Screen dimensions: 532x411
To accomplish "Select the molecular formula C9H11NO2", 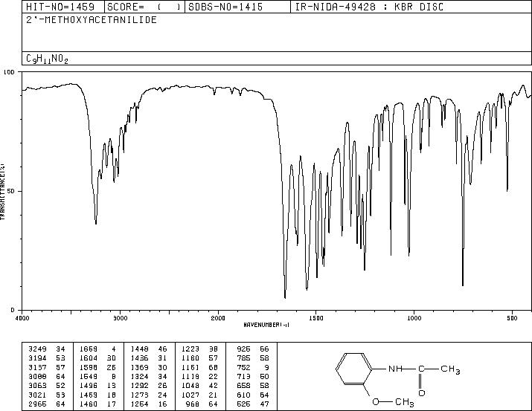I will [47, 59].
